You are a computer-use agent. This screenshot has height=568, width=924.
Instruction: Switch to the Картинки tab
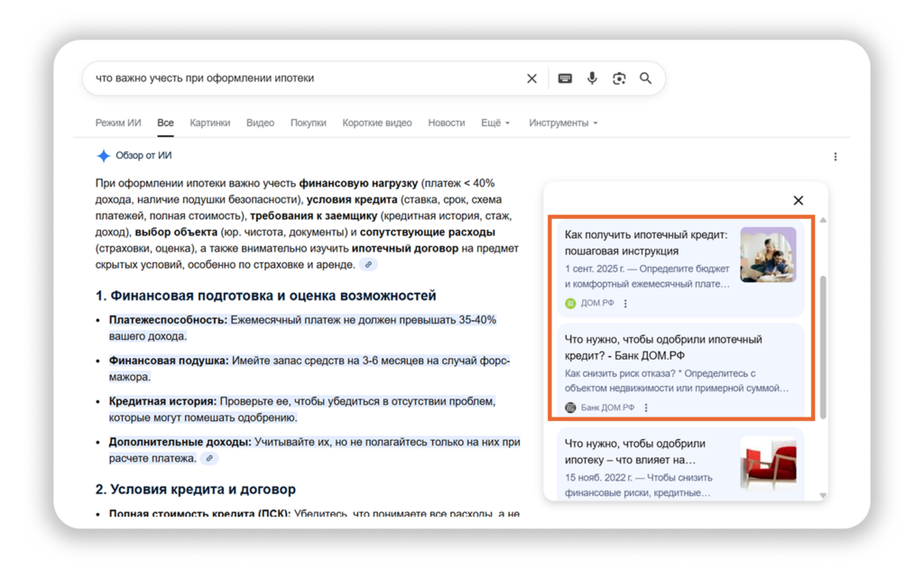pos(209,123)
